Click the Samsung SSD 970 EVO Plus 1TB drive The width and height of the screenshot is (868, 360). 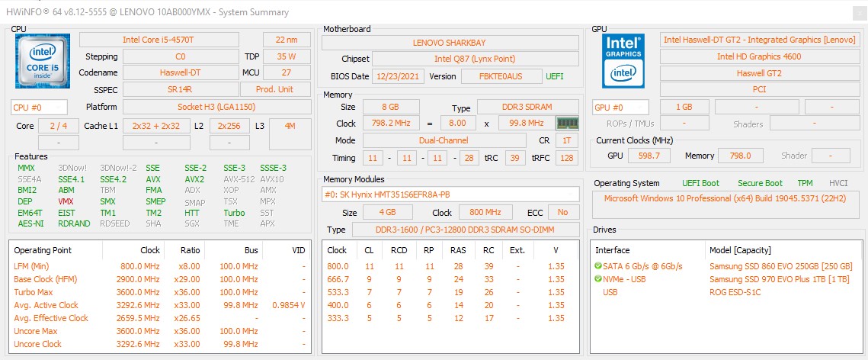(x=779, y=279)
